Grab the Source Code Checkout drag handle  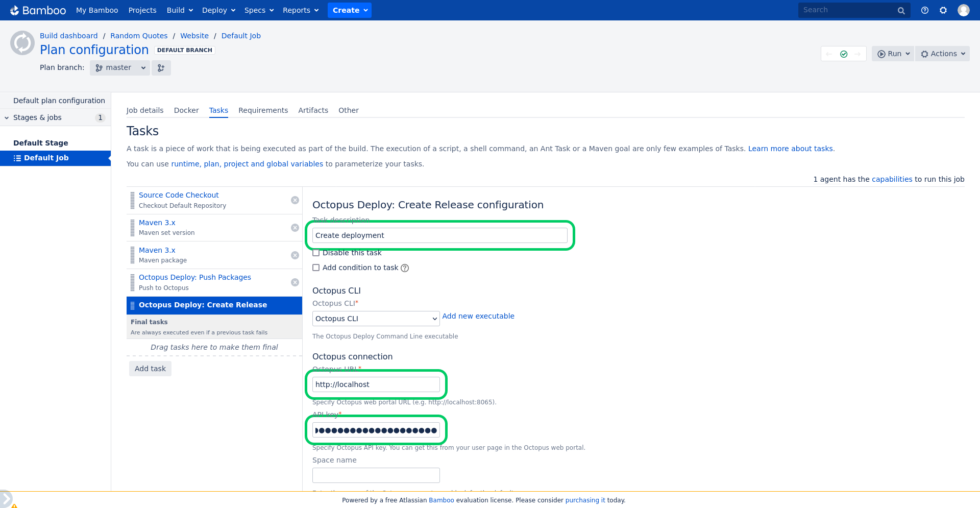click(133, 200)
